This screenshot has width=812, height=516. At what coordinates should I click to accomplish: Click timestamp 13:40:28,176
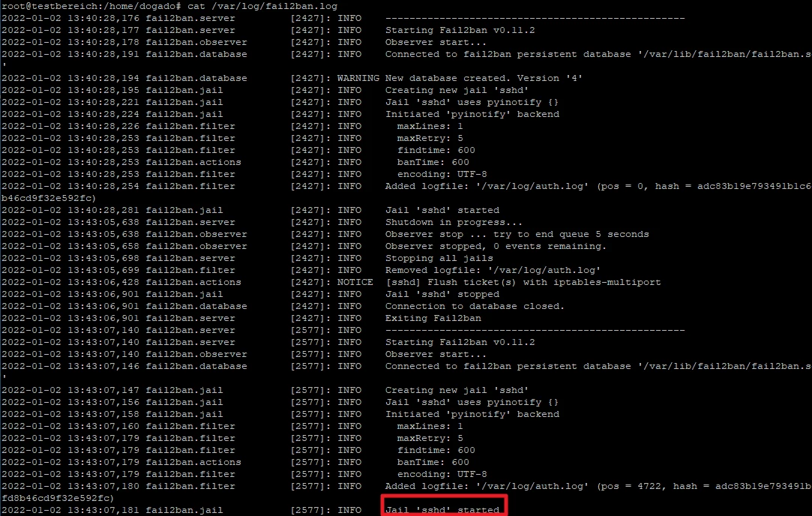click(103, 18)
